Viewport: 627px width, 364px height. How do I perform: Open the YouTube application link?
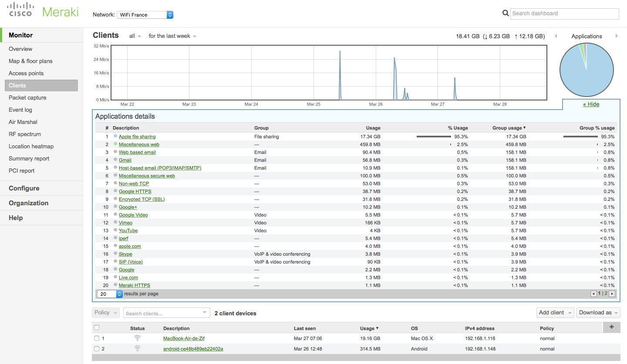[x=128, y=230]
